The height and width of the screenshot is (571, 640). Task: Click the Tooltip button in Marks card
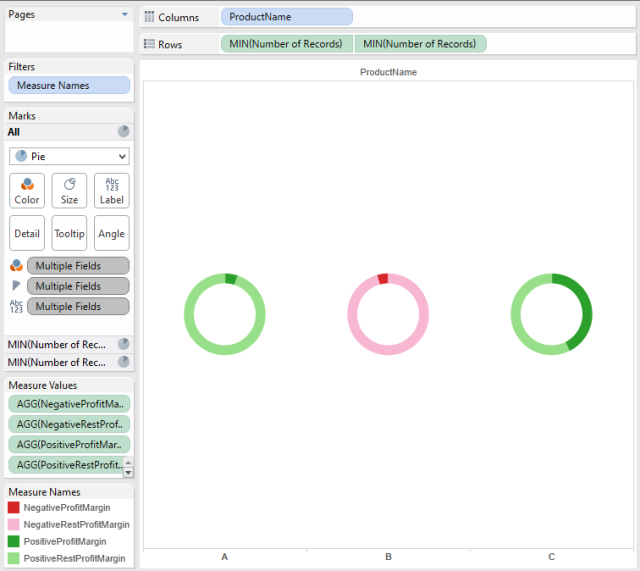pyautogui.click(x=69, y=233)
